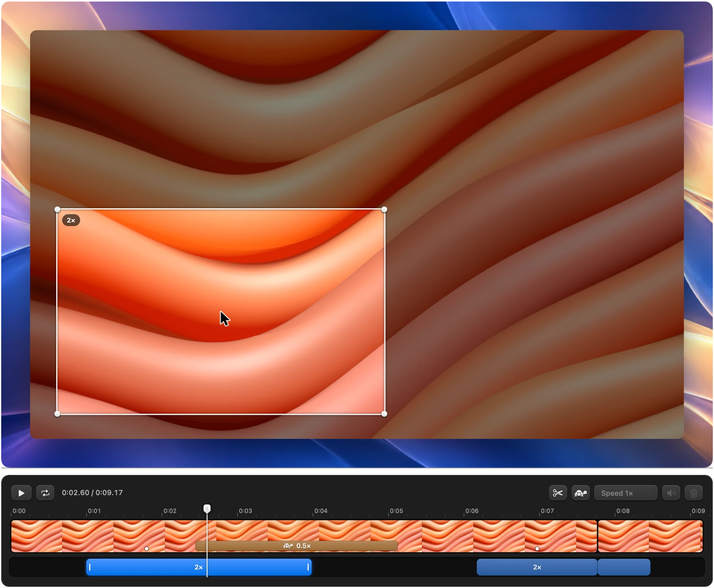Click the 0:08 mark on the timeline ruler

(x=623, y=511)
